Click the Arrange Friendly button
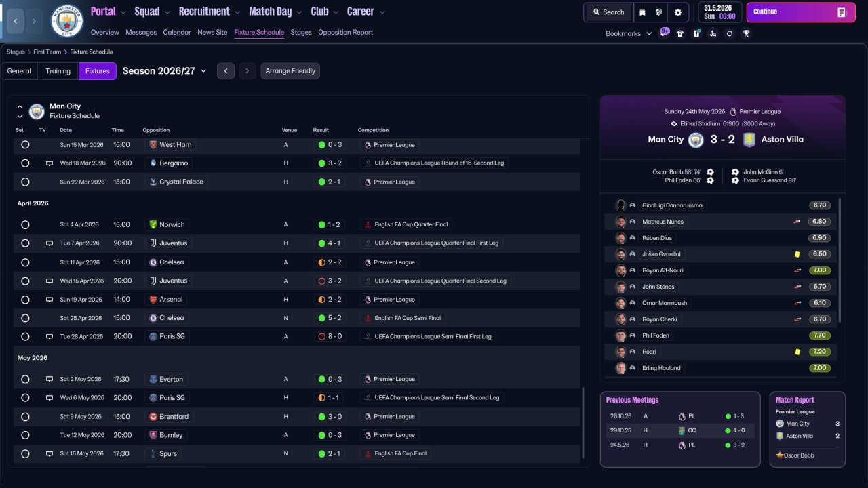The image size is (868, 488). (x=290, y=71)
